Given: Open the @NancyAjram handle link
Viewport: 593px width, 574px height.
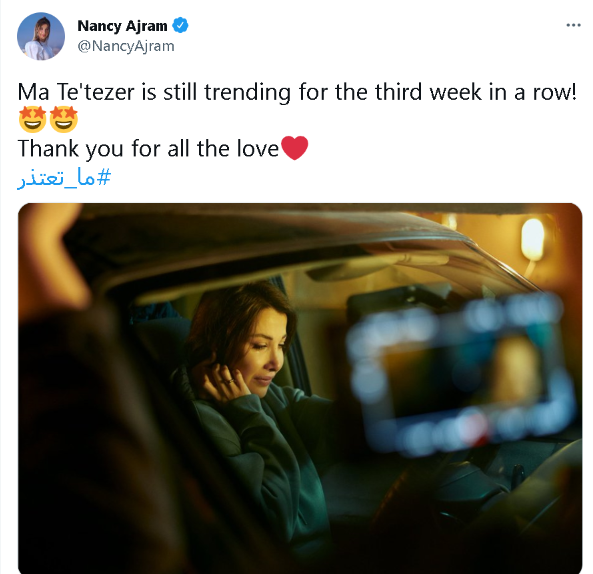Looking at the screenshot, I should click(126, 46).
